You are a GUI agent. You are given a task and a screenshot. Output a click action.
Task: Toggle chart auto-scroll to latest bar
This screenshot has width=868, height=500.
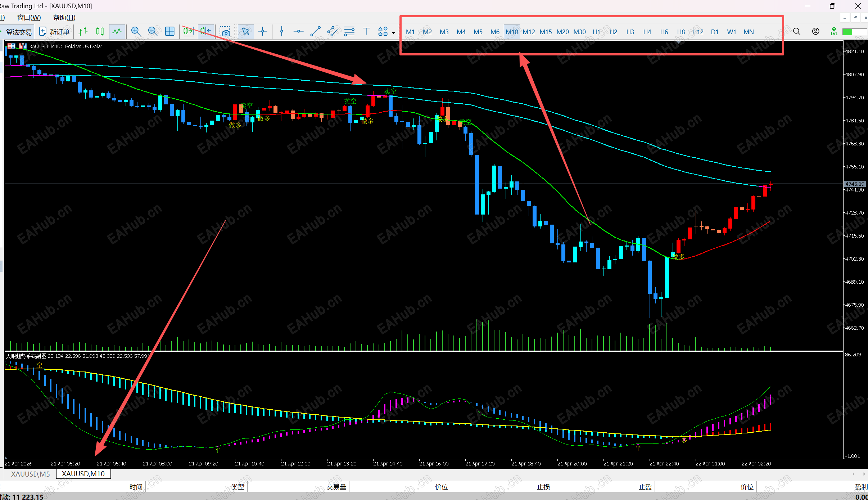coord(188,32)
